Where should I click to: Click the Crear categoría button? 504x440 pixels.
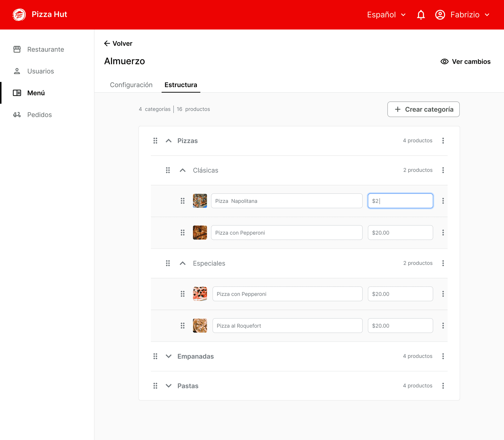click(423, 109)
